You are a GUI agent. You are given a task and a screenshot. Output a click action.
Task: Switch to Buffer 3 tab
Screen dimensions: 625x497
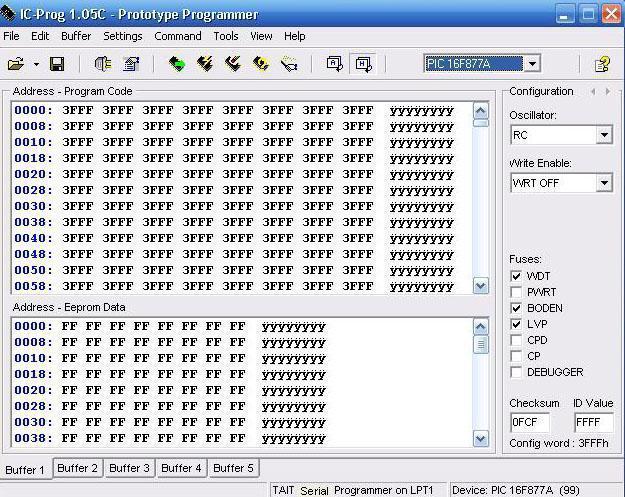pyautogui.click(x=129, y=468)
